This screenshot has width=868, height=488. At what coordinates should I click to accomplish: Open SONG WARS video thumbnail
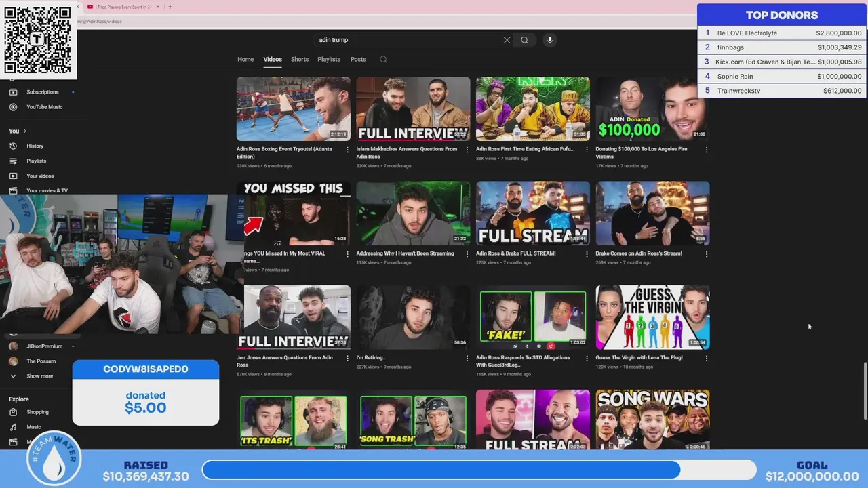tap(652, 420)
